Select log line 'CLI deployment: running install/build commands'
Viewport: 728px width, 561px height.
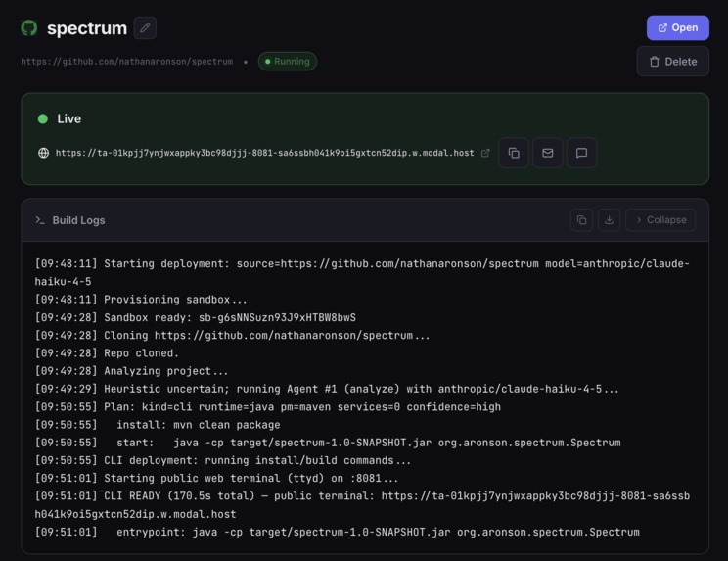tap(223, 460)
